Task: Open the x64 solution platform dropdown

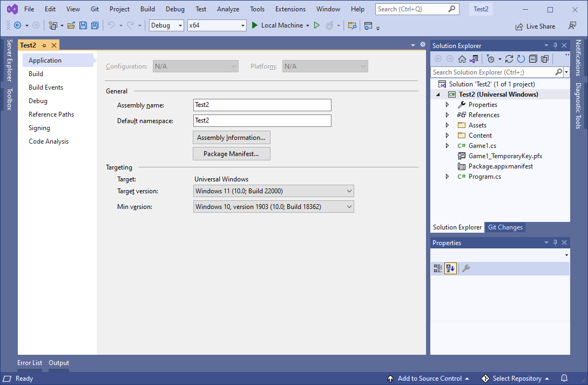Action: click(217, 25)
